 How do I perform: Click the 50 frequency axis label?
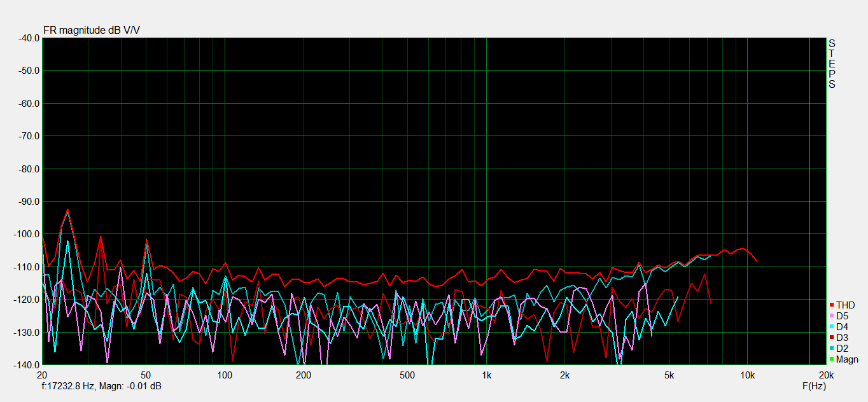[146, 375]
